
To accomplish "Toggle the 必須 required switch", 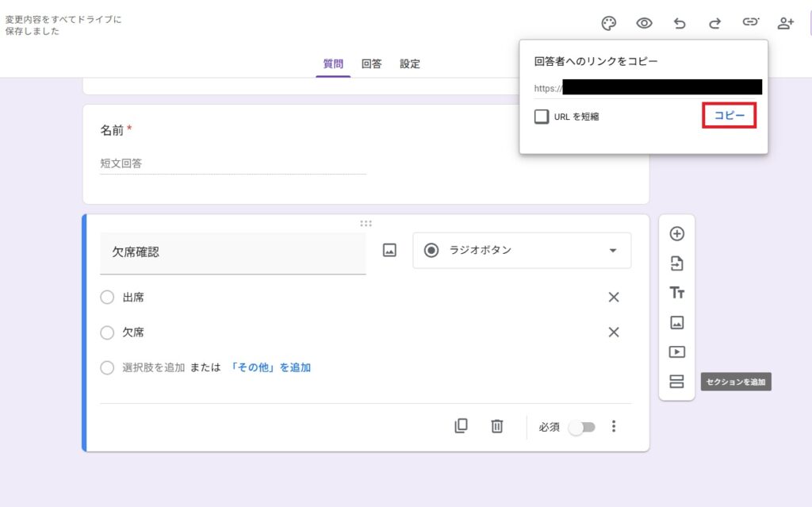I will (x=582, y=427).
